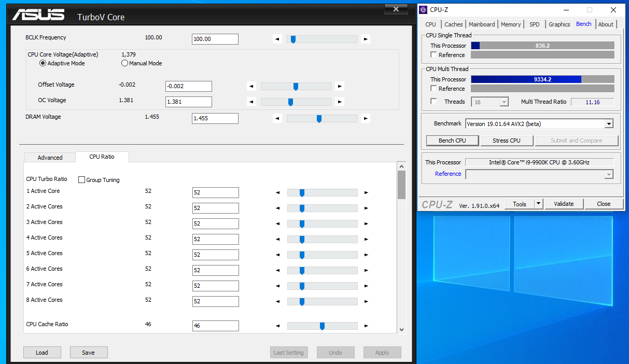This screenshot has width=629, height=364.
Task: Switch to the CPU Ratio tab
Action: [x=102, y=157]
